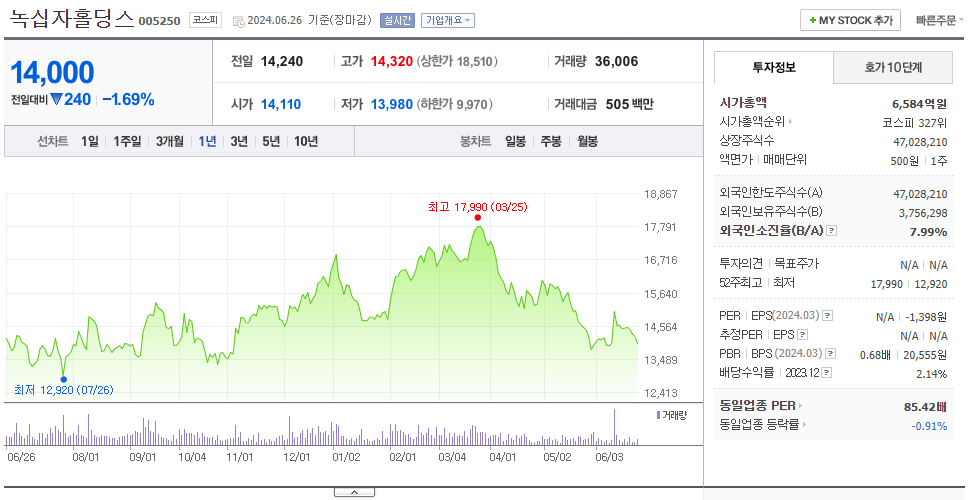Select the 1주일 line chart period
The height and width of the screenshot is (500, 968).
(x=127, y=141)
